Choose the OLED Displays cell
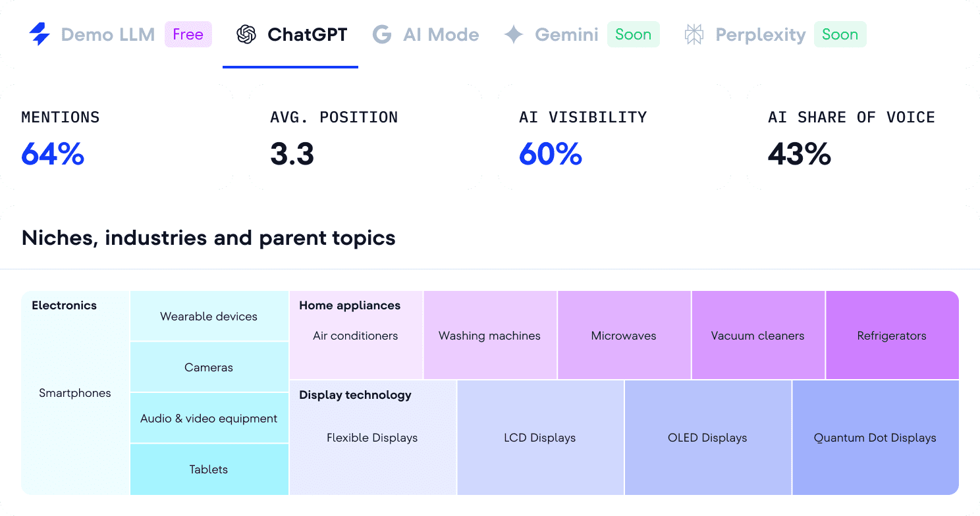The height and width of the screenshot is (516, 980). pyautogui.click(x=707, y=438)
